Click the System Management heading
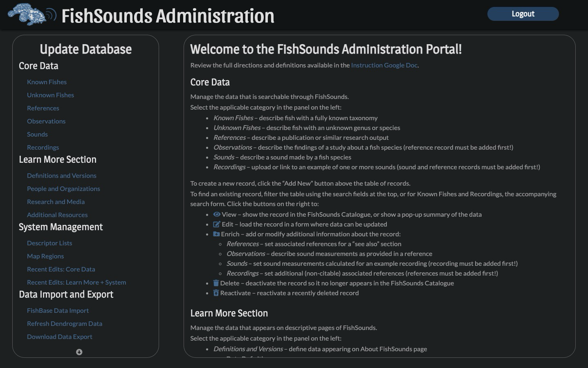Screen dimensions: 588x368 (x=61, y=227)
